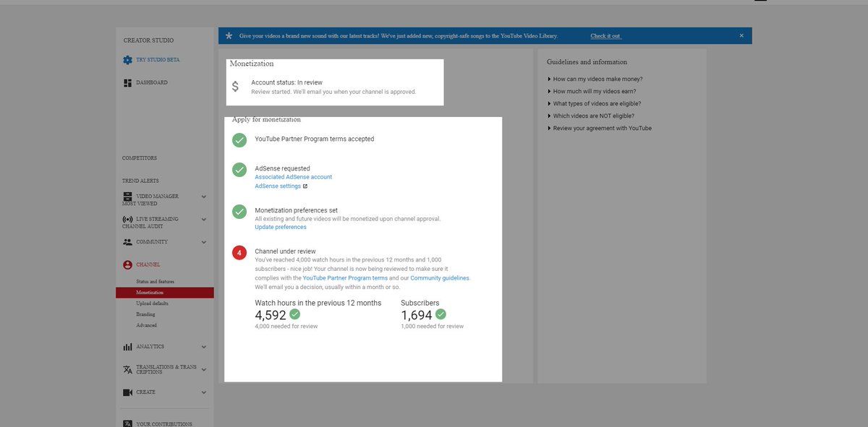The width and height of the screenshot is (868, 427).
Task: Click the Create camera icon
Action: [127, 392]
